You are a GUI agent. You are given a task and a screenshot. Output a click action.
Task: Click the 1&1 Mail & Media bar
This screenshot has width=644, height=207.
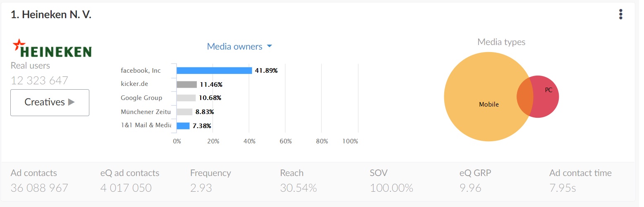183,126
